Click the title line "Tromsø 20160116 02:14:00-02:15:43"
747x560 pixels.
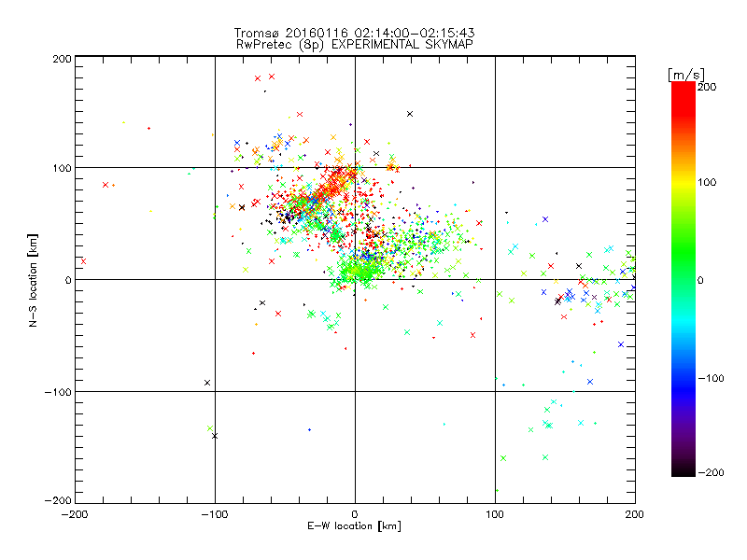click(x=354, y=33)
